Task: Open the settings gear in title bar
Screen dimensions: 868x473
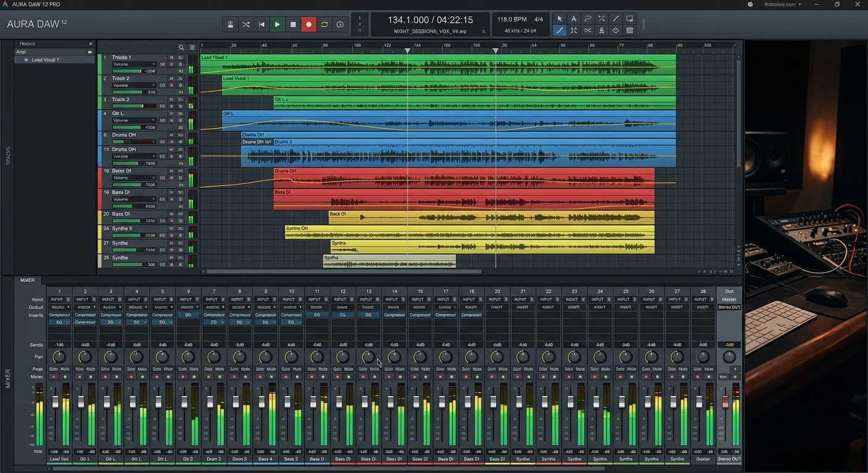Action: coord(750,4)
